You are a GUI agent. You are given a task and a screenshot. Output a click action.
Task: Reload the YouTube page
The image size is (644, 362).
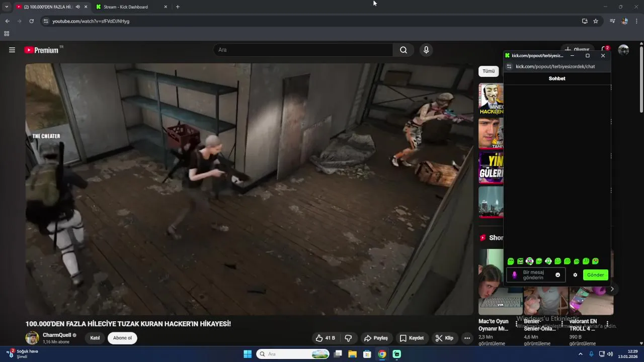pyautogui.click(x=31, y=21)
